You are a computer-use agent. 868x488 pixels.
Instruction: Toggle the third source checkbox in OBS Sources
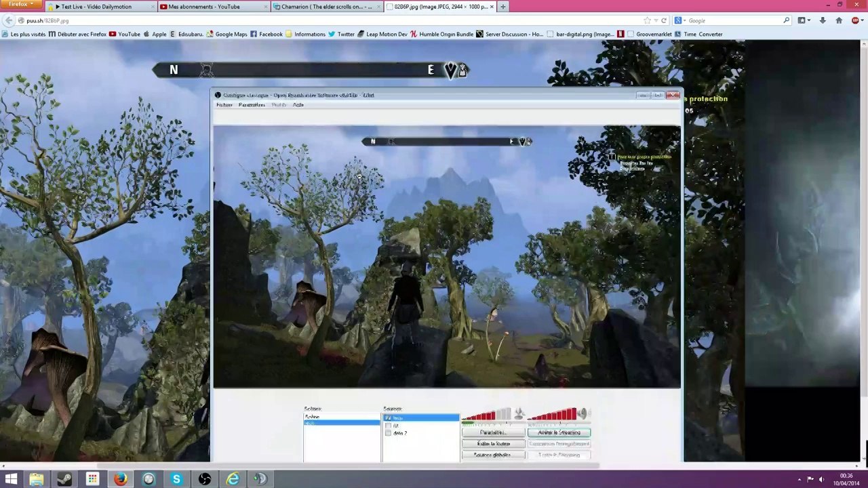(x=388, y=433)
